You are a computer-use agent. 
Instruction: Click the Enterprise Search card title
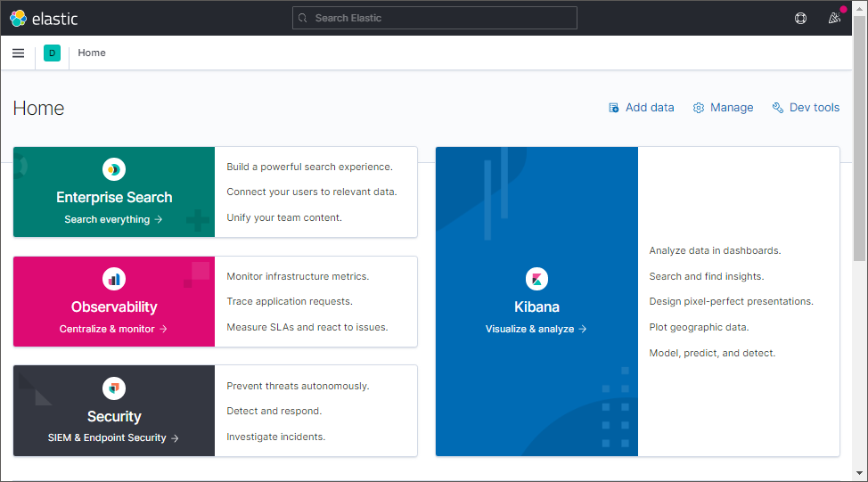click(114, 197)
